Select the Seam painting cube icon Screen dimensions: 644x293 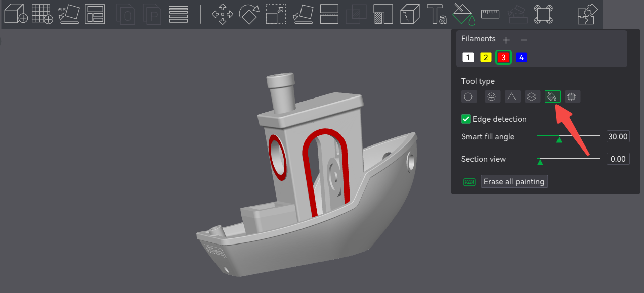pos(410,14)
